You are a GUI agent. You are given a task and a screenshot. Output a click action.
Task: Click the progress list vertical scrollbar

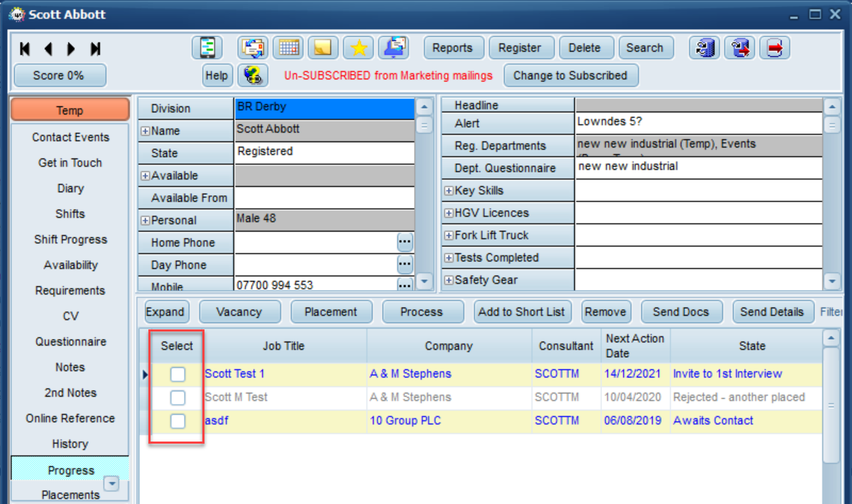[831, 415]
